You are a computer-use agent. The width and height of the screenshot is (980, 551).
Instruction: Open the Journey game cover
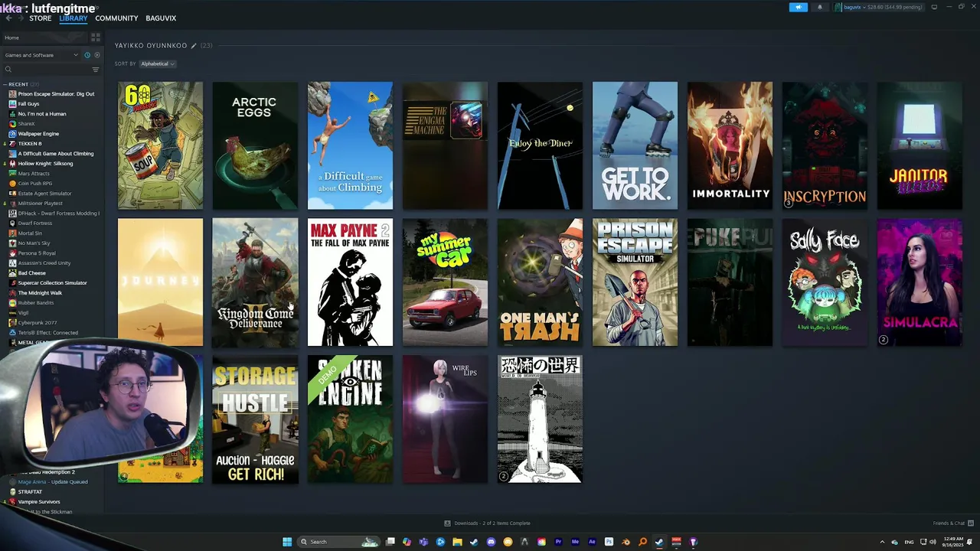(x=160, y=282)
